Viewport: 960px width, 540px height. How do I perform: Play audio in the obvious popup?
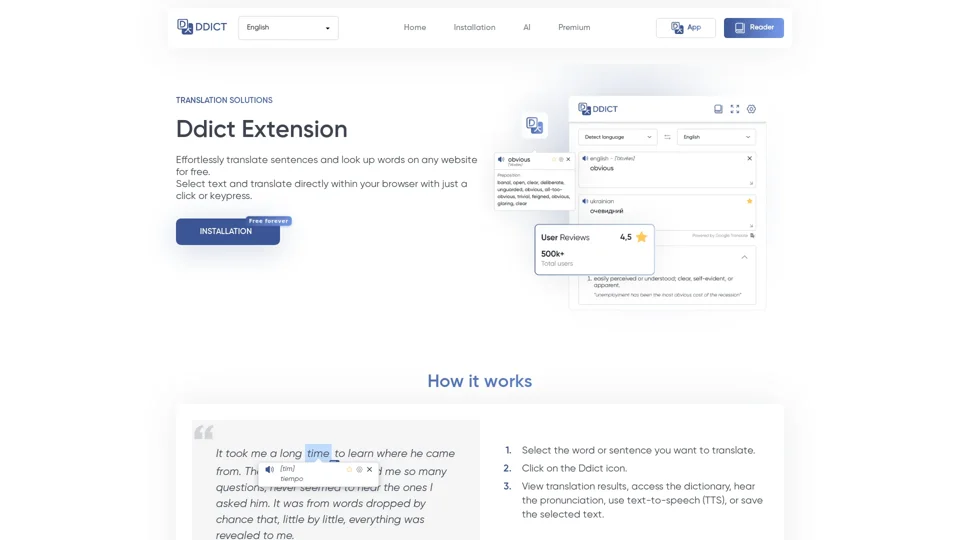(x=501, y=159)
